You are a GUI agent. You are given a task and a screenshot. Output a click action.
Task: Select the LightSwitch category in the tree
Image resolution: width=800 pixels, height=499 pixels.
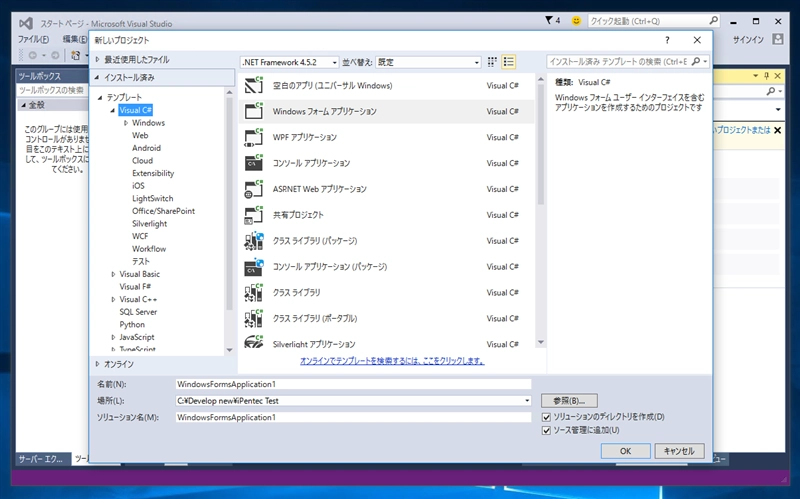coord(153,198)
